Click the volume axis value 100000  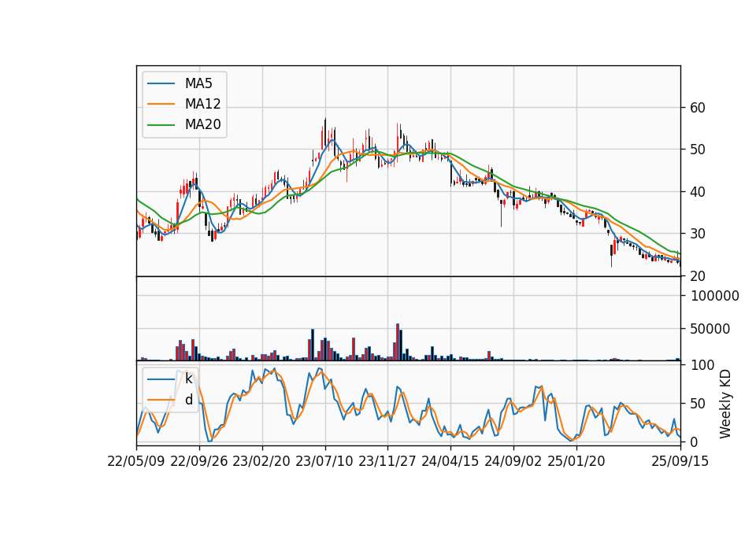point(715,296)
